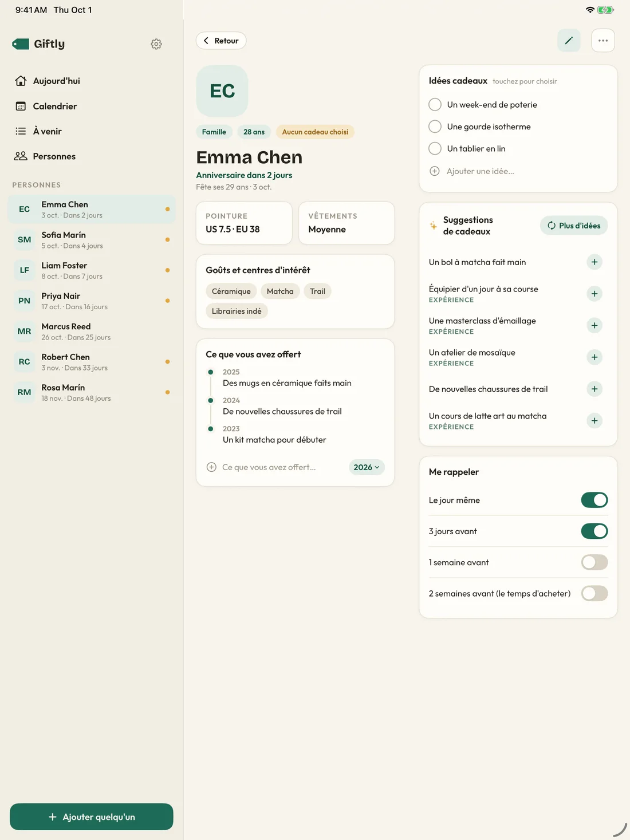
Task: Add 'Une masterclass d'émaillage' suggestion
Action: click(594, 326)
